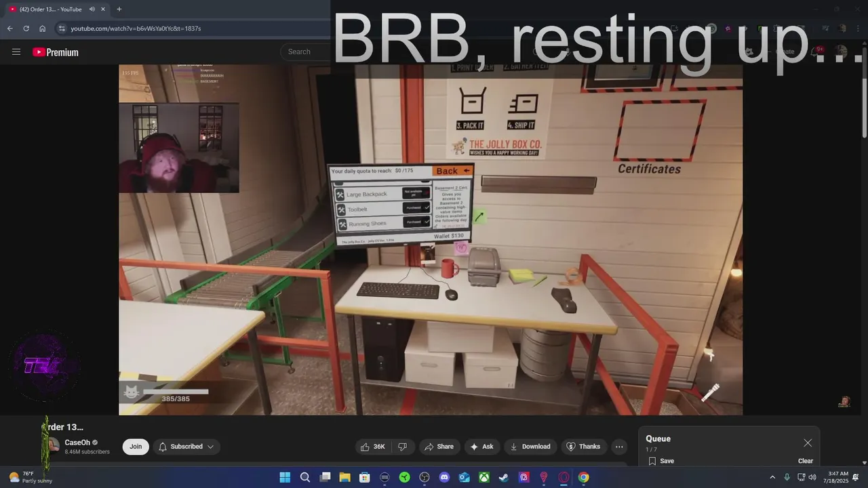Screen dimensions: 868x488
Task: Dislike the video
Action: (x=402, y=447)
